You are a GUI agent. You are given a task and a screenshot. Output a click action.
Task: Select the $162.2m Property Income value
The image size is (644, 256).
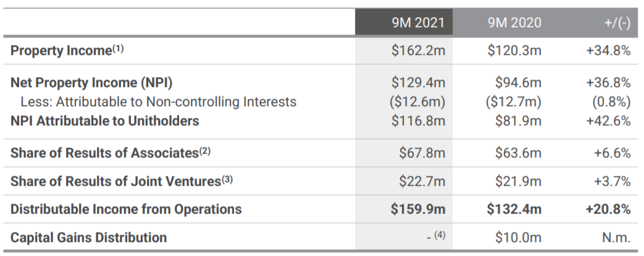point(418,51)
